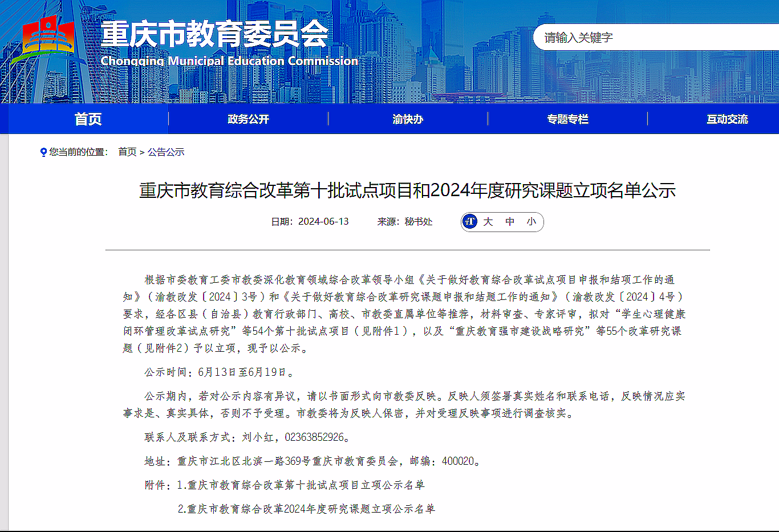The image size is (779, 532).
Task: Click the location pin icon in breadcrumb
Action: pyautogui.click(x=43, y=152)
